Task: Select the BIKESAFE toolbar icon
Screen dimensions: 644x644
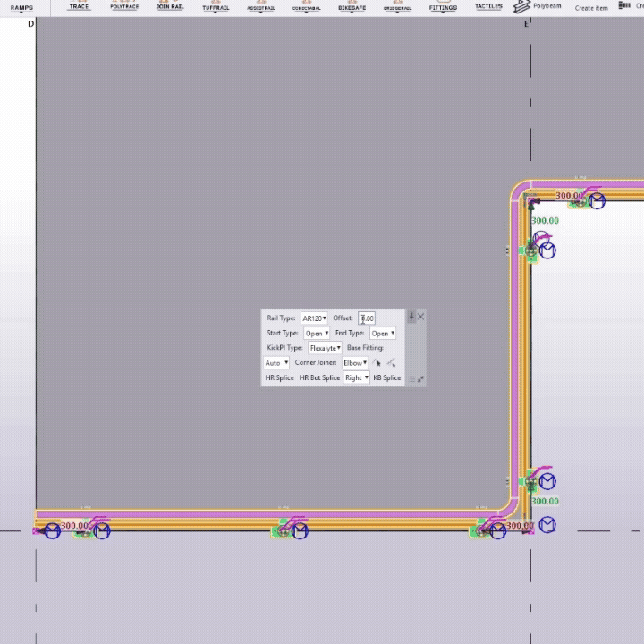Action: pos(352,7)
